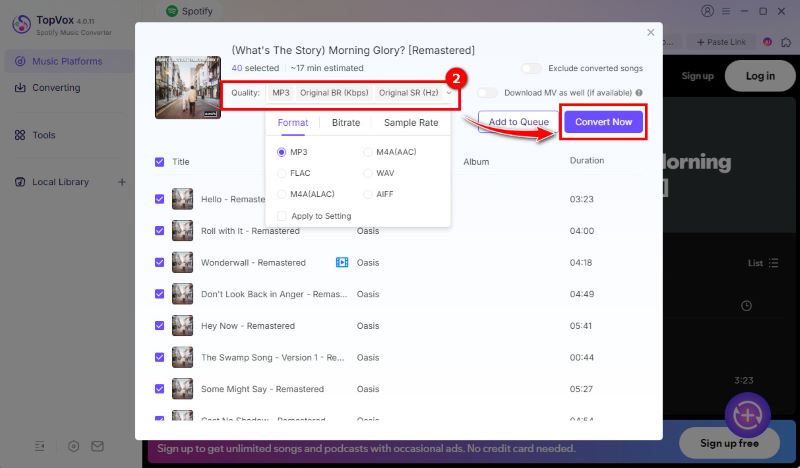Click the Duration column header
Screen dimensions: 800x468
(x=587, y=160)
